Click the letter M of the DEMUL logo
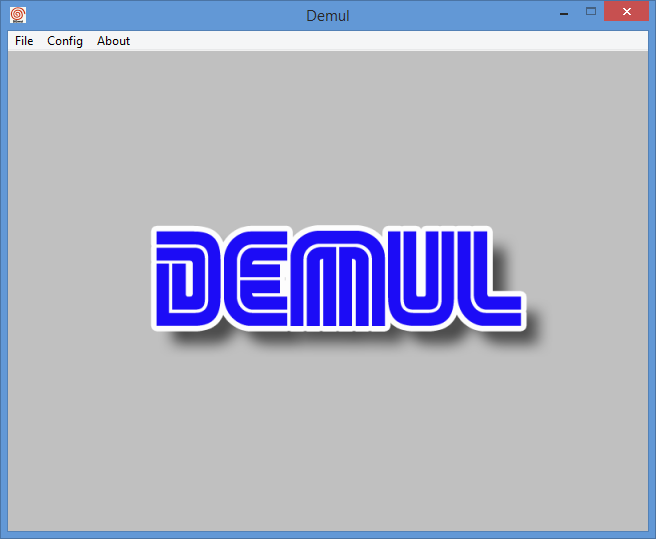Screen dimensions: 656x539 tap(337, 279)
